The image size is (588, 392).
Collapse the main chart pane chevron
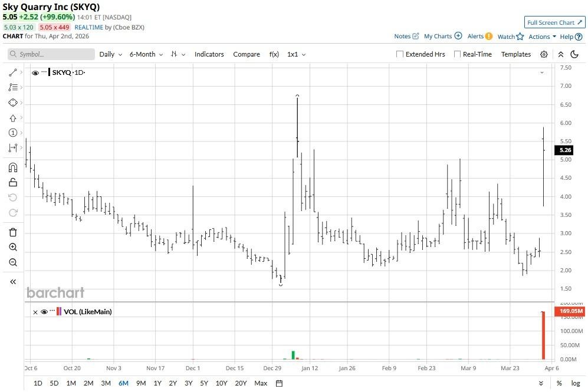click(x=542, y=73)
